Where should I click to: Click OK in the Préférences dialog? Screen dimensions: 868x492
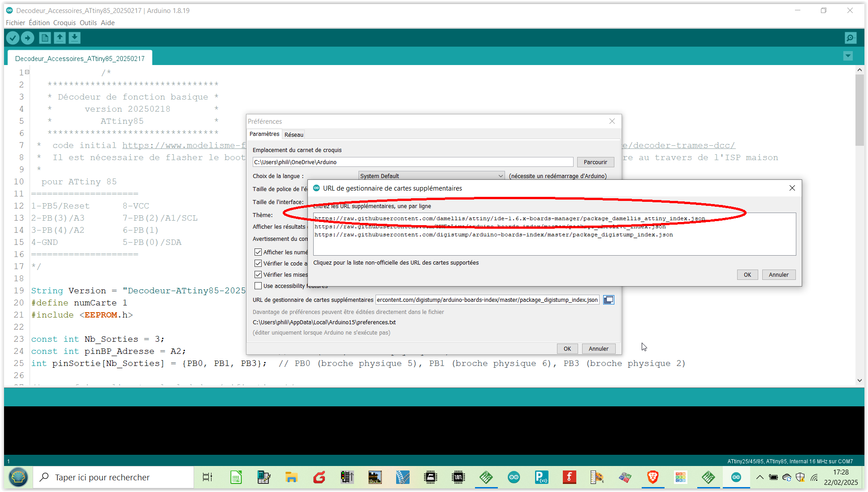click(567, 348)
